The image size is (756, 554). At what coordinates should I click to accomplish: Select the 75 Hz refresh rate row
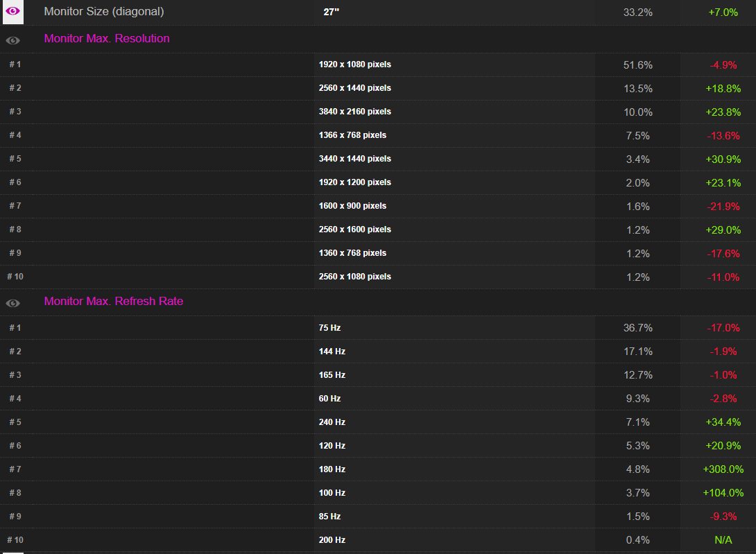pos(378,328)
